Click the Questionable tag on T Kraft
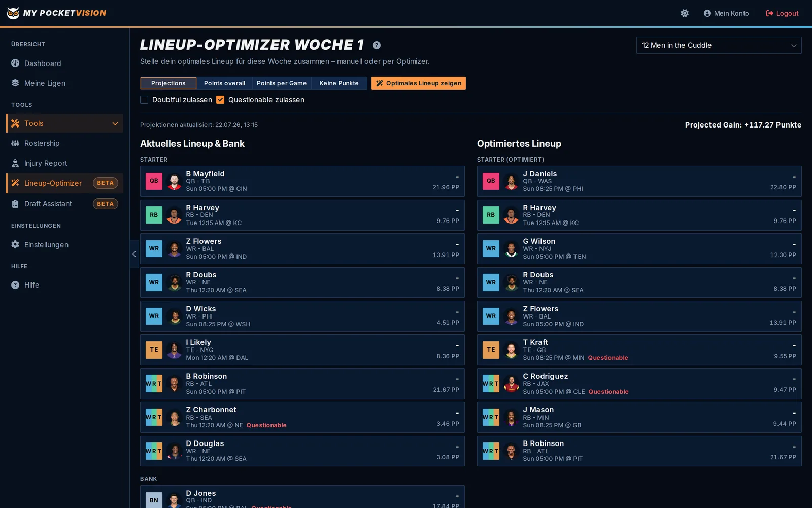Image resolution: width=812 pixels, height=508 pixels. [608, 358]
